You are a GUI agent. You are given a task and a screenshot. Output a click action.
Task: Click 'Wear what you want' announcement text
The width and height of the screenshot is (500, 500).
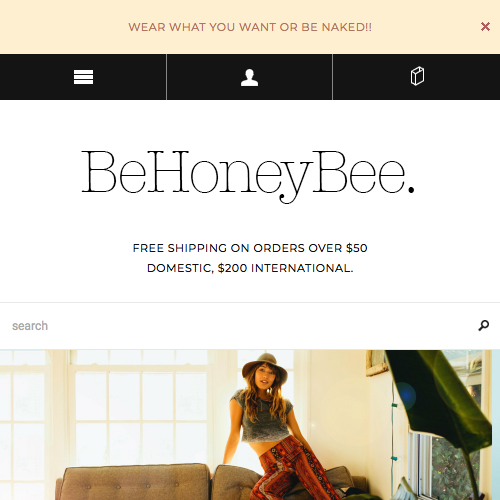click(250, 27)
